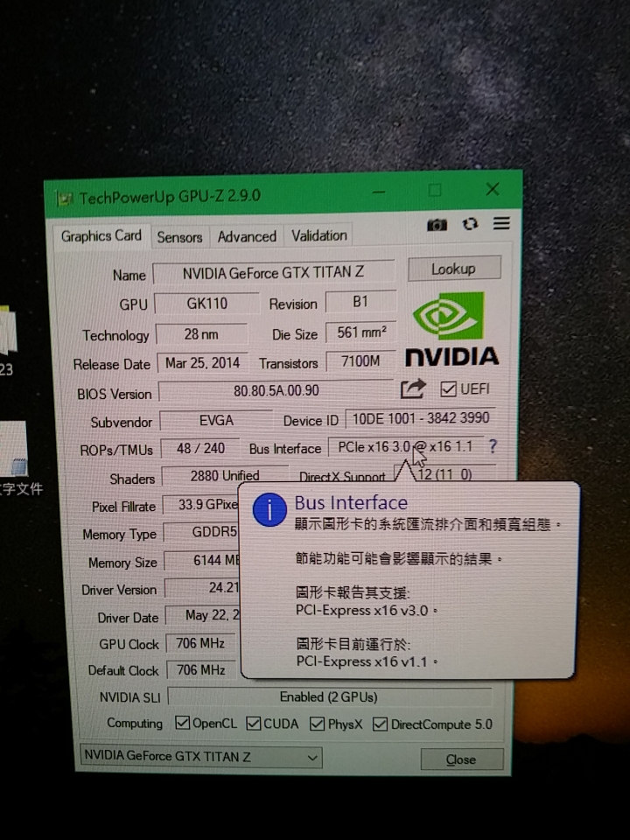Take a screenshot with the camera icon

(437, 225)
